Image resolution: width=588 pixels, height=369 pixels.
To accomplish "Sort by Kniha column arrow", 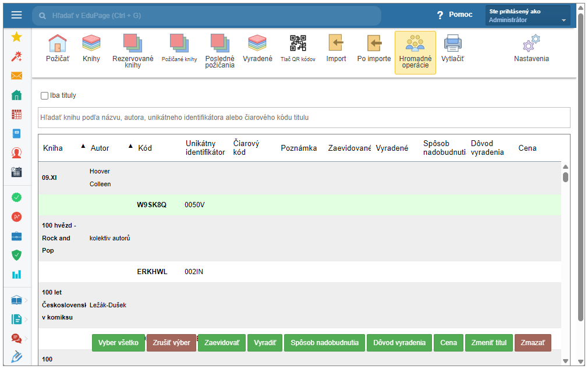I will [x=83, y=146].
